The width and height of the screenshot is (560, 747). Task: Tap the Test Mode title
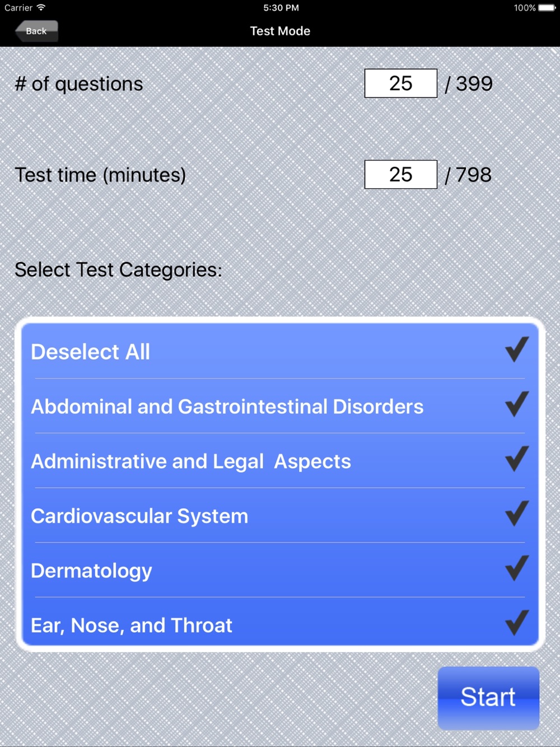pos(280,31)
